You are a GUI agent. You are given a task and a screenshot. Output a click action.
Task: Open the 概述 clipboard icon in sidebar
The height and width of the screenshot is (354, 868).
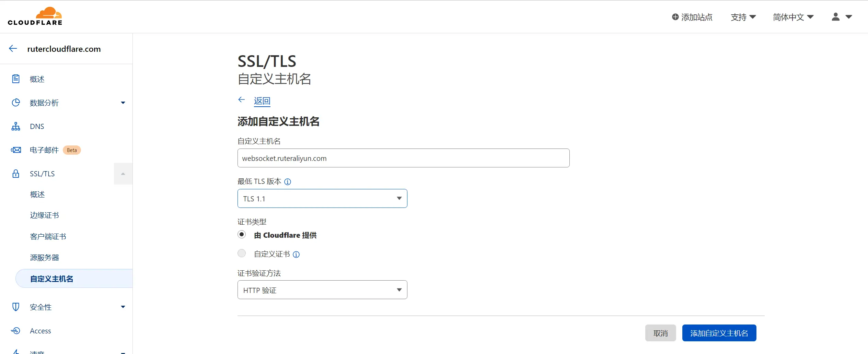point(16,79)
